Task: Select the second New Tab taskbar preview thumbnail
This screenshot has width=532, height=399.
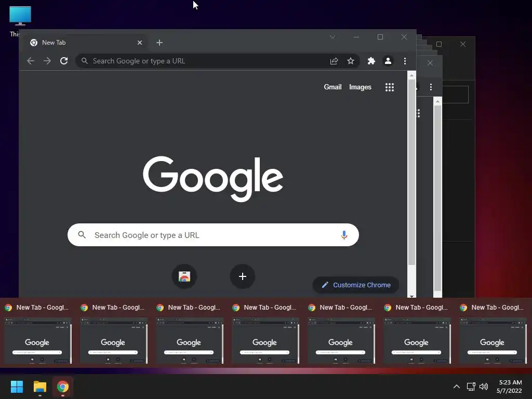Action: pyautogui.click(x=114, y=340)
